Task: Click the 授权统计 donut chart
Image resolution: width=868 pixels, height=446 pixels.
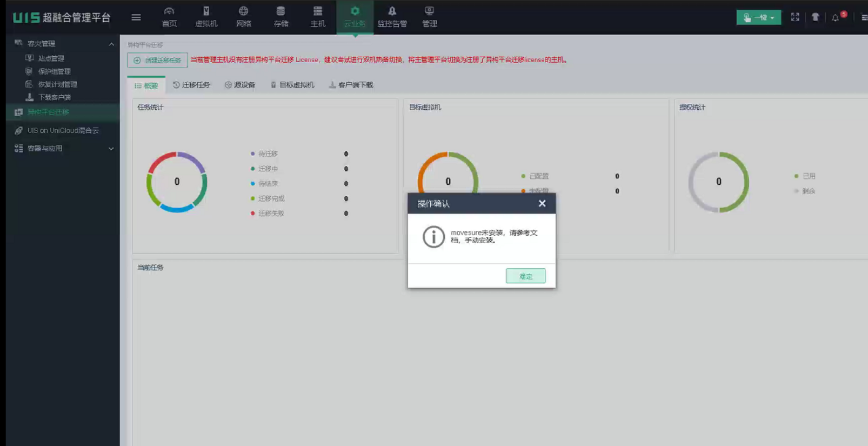Action: click(718, 182)
